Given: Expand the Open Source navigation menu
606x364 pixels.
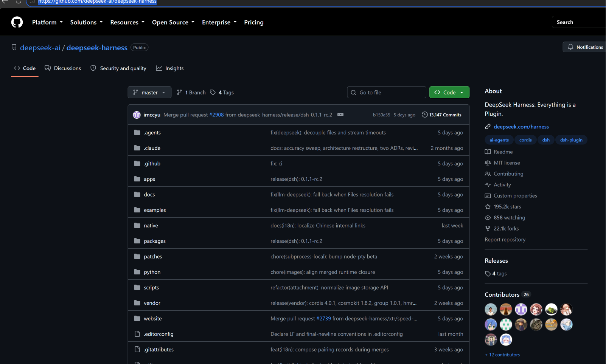Looking at the screenshot, I should 173,22.
